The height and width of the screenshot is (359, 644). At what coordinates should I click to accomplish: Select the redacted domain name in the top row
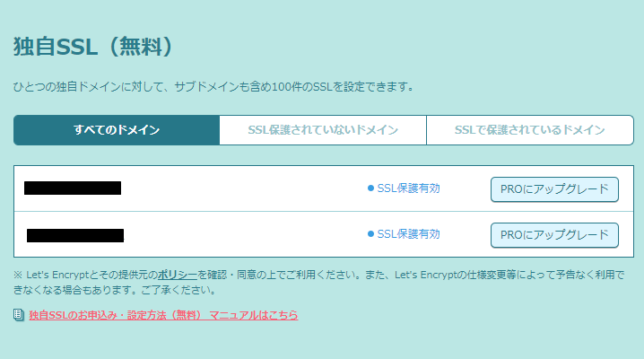(x=73, y=188)
